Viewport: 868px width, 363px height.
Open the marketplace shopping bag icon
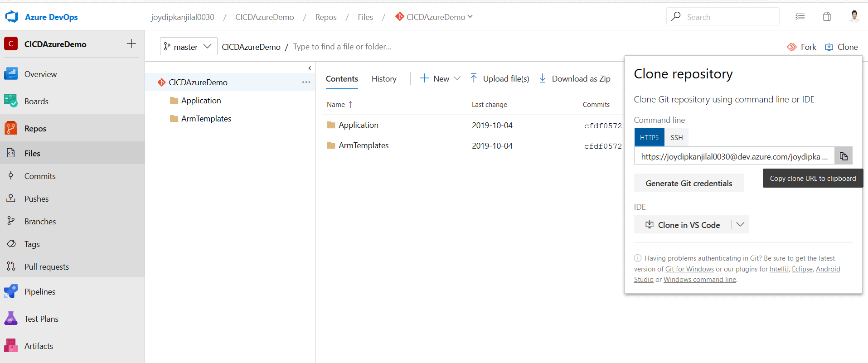click(x=827, y=17)
